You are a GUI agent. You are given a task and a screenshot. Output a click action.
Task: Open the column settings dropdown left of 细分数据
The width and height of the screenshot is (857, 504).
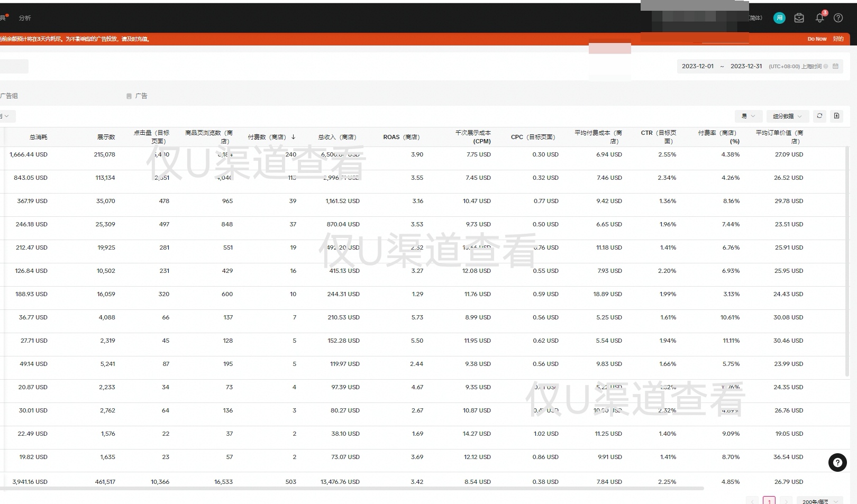(x=748, y=116)
